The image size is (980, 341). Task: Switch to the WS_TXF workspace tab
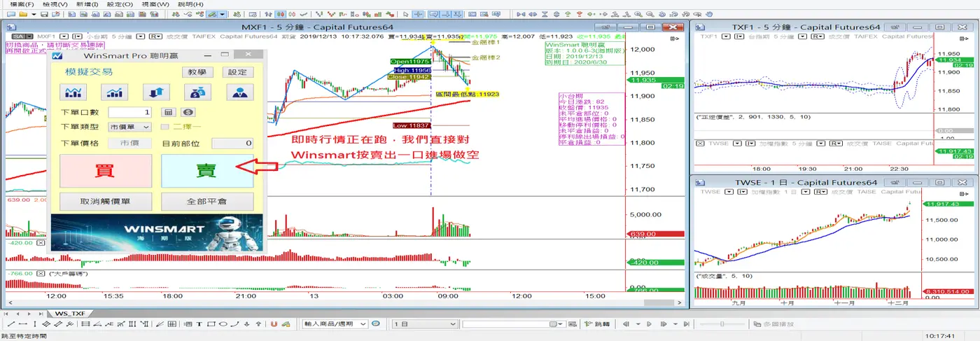pyautogui.click(x=70, y=314)
